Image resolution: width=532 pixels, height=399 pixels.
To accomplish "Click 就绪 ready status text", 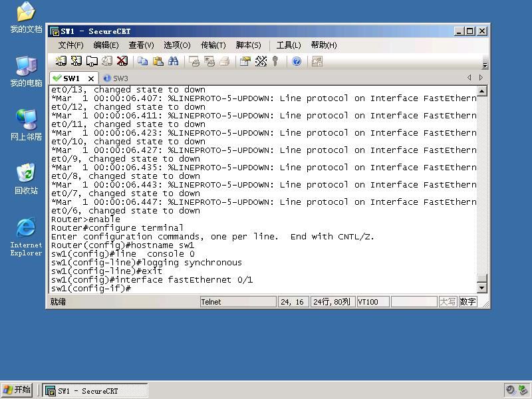I will click(x=59, y=302).
